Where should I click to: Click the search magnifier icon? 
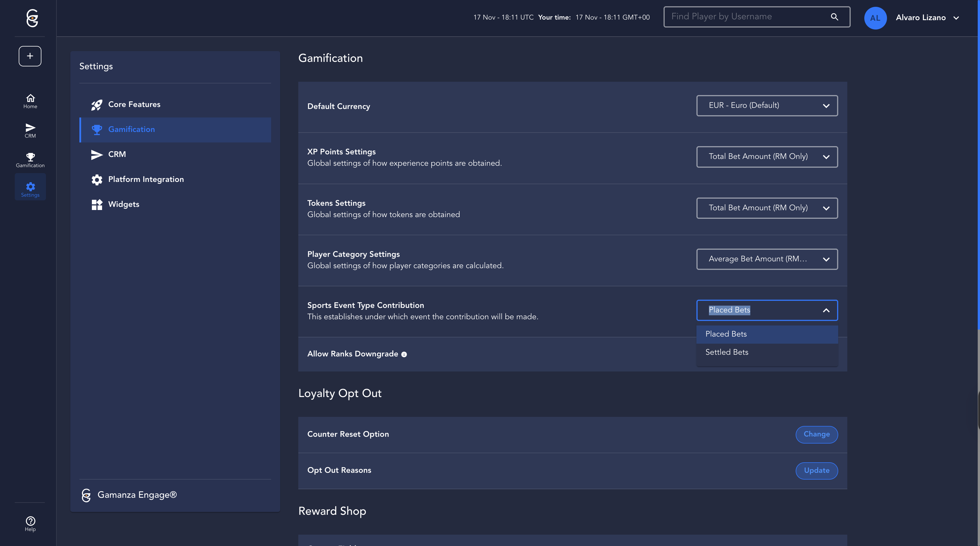(834, 17)
